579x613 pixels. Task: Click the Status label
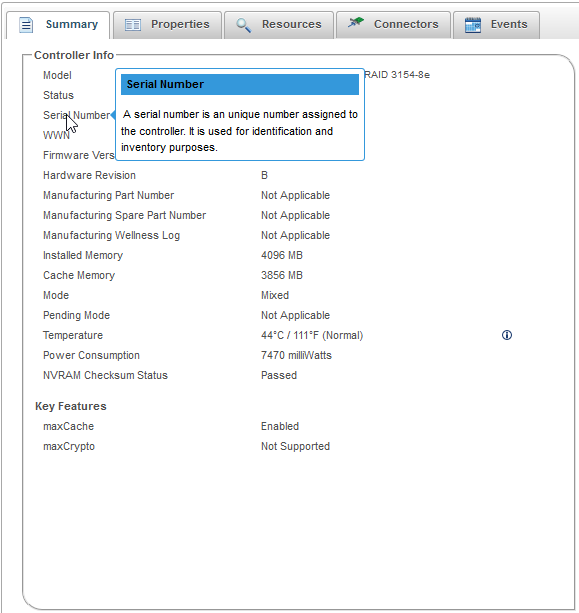tap(58, 95)
